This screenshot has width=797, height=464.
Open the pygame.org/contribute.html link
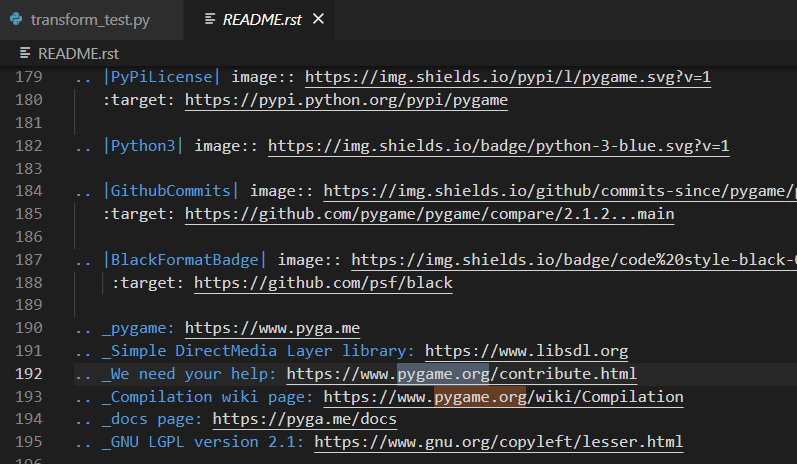tap(462, 374)
